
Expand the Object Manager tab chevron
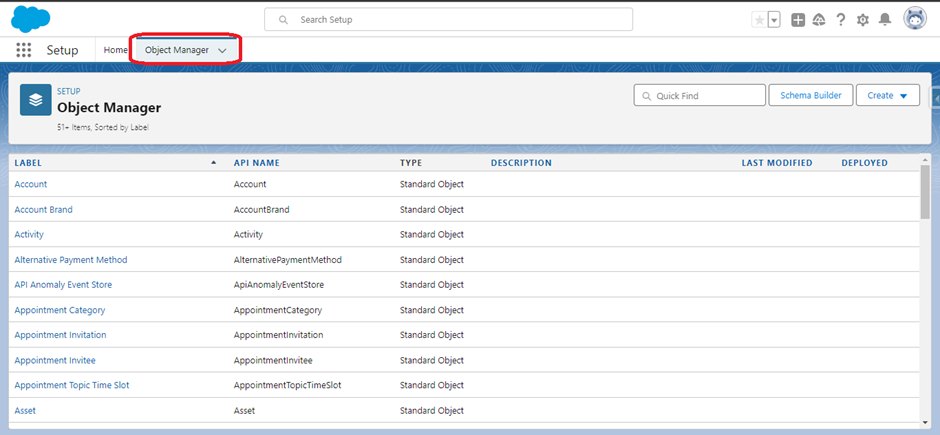(x=222, y=51)
